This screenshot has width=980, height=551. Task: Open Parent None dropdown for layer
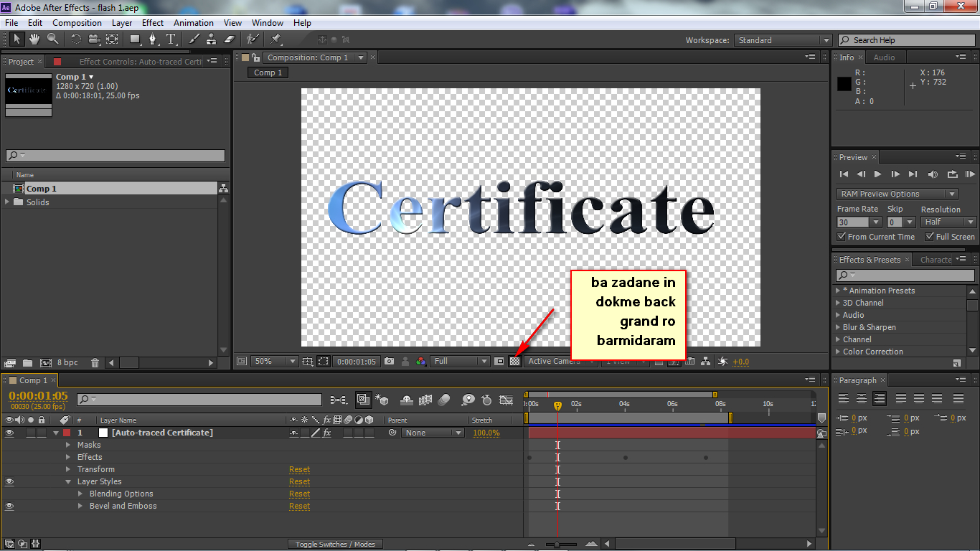[x=433, y=433]
